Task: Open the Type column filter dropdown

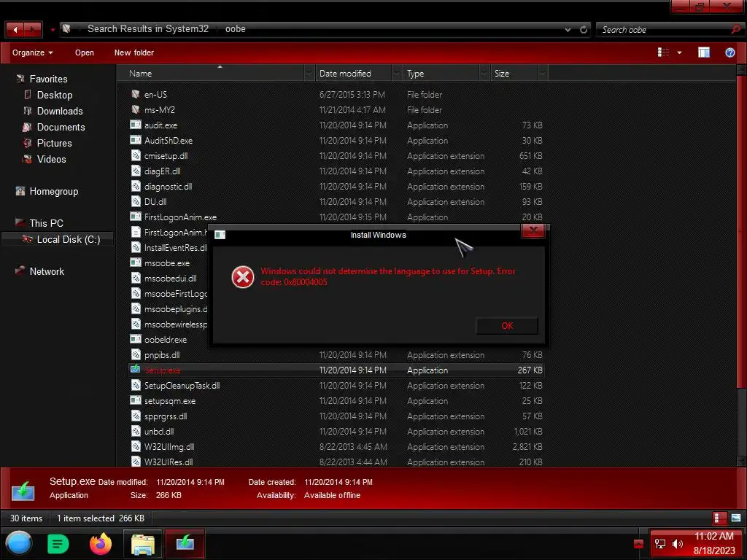Action: [484, 74]
